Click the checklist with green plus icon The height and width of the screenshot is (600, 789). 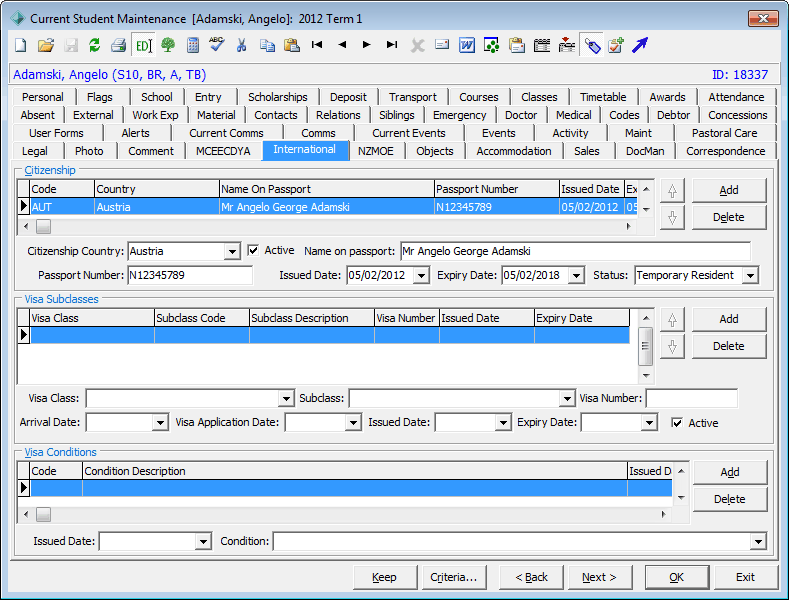point(616,45)
